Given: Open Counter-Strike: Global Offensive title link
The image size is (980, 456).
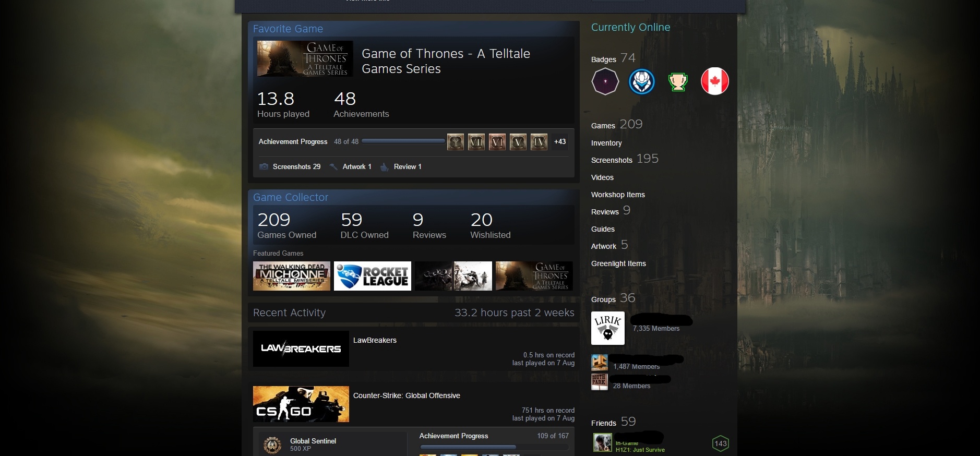Looking at the screenshot, I should click(407, 395).
